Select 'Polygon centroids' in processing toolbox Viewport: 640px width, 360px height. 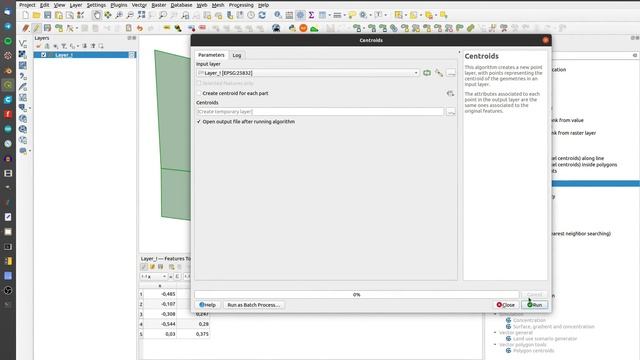click(x=533, y=351)
